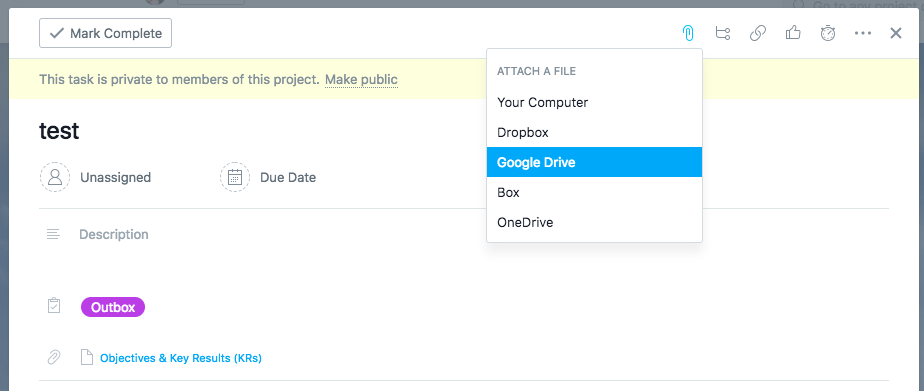Viewport: 924px width, 391px height.
Task: Click the Make public link
Action: 361,79
